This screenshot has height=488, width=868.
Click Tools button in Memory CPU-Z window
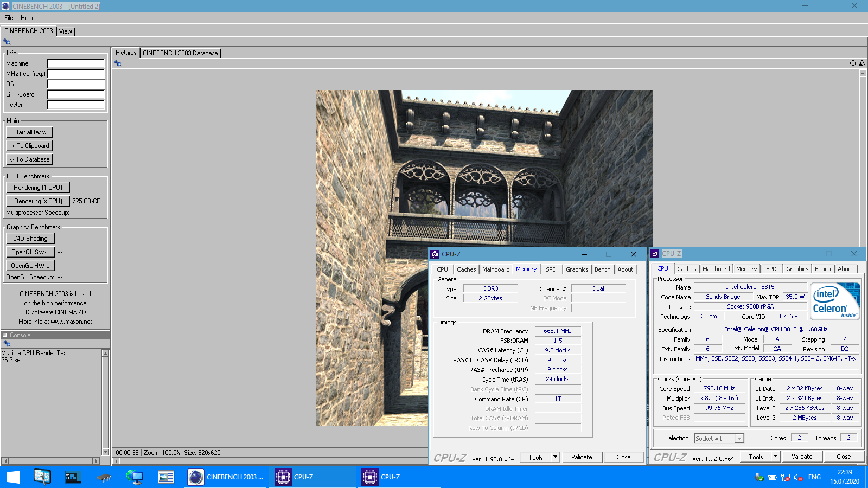point(535,457)
